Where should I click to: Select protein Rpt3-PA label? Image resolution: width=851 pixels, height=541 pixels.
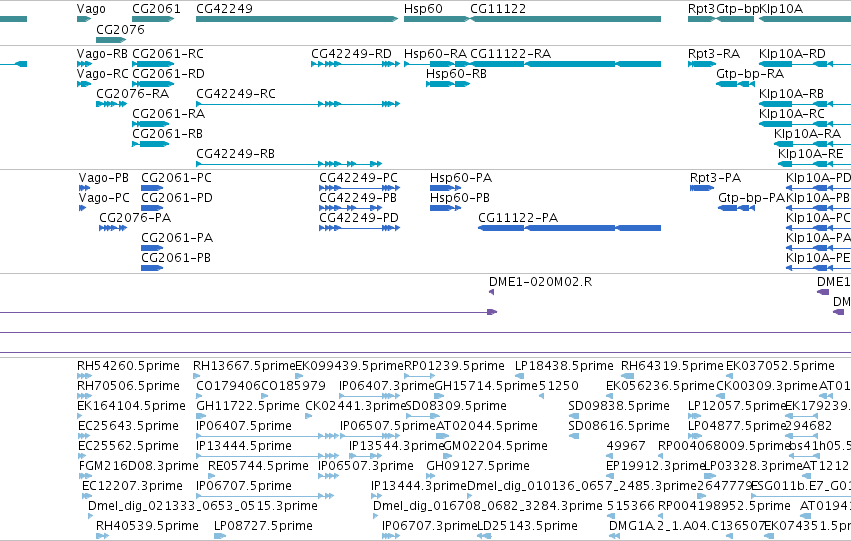point(715,178)
